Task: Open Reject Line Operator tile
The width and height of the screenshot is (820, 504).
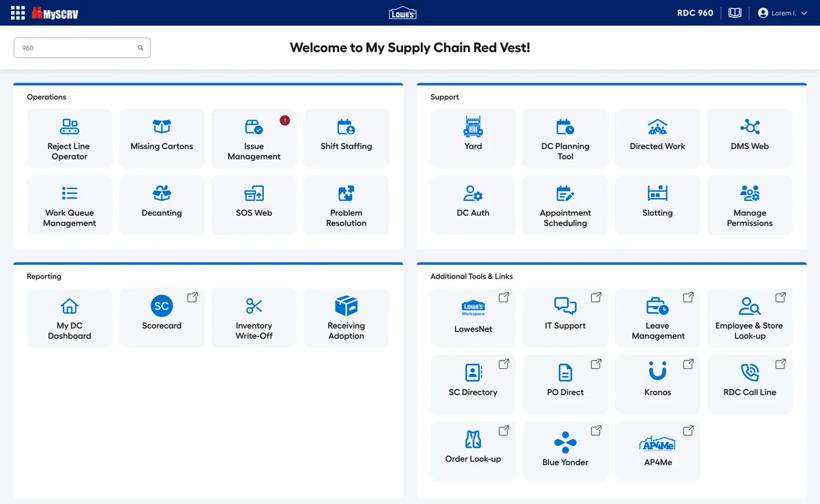Action: [x=70, y=139]
